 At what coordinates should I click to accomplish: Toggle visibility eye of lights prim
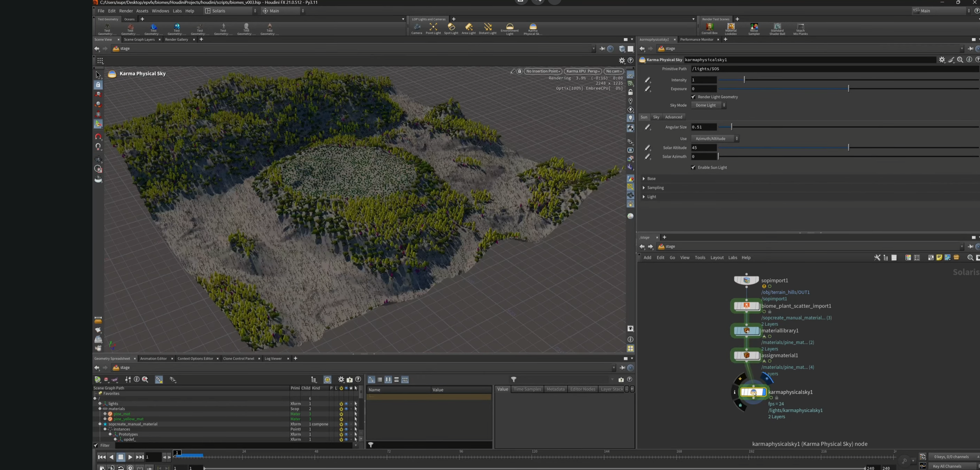pyautogui.click(x=346, y=404)
